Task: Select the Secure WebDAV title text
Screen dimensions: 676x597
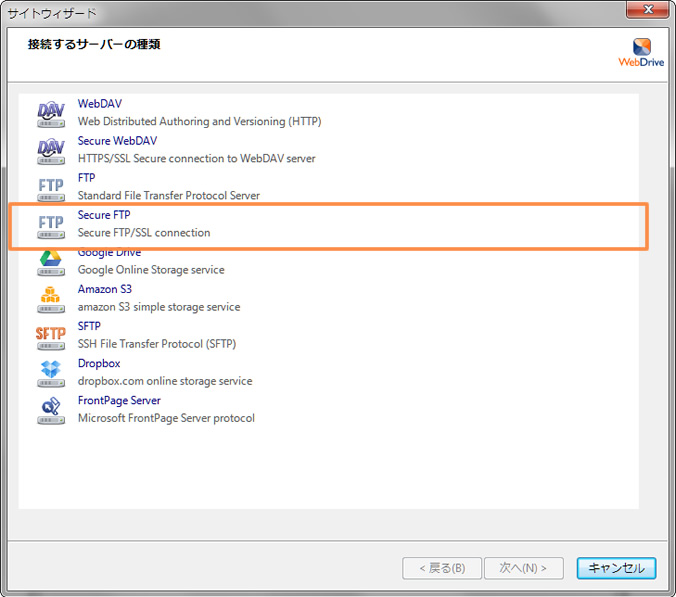Action: click(x=117, y=141)
